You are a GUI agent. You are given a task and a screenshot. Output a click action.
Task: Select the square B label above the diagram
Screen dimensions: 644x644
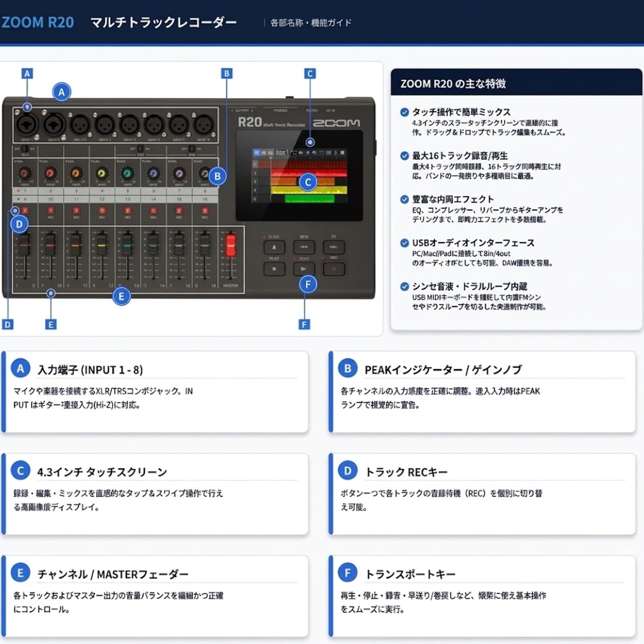point(227,73)
